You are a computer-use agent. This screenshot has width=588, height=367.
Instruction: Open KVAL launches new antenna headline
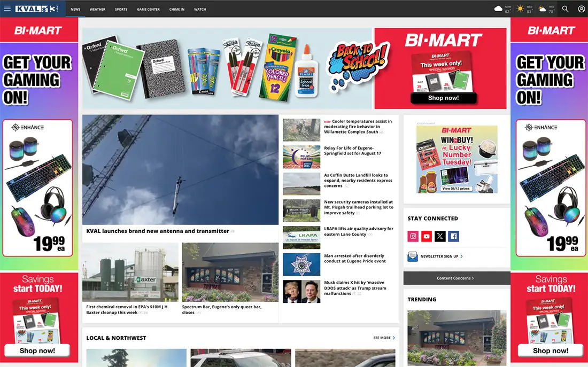pos(158,231)
